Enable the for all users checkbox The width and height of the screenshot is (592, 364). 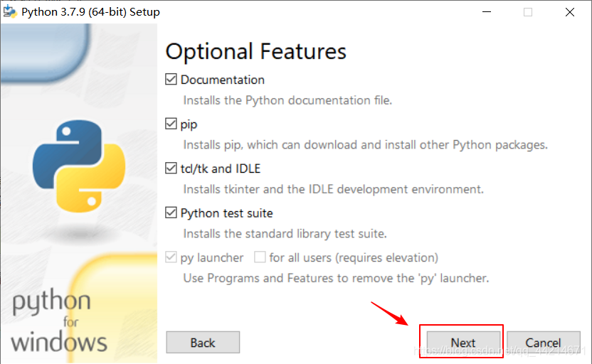pos(260,257)
